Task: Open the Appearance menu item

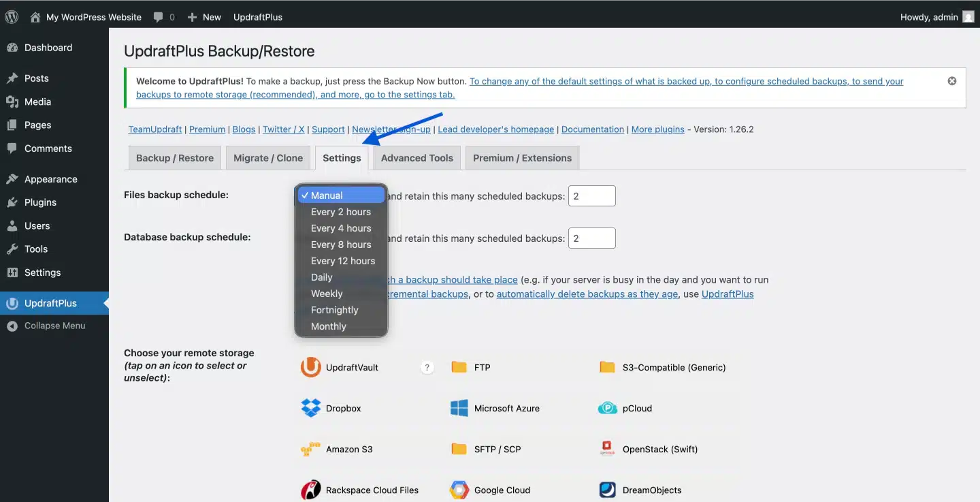Action: point(54,179)
